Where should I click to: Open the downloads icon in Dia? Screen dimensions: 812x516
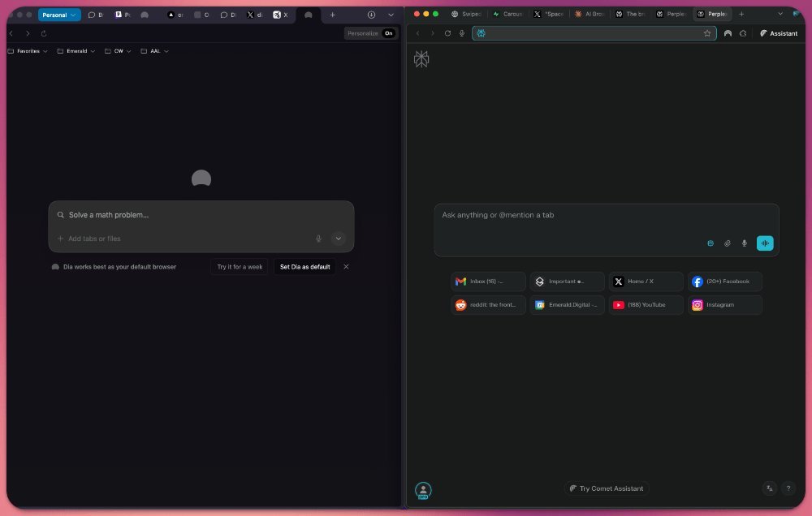click(x=371, y=15)
